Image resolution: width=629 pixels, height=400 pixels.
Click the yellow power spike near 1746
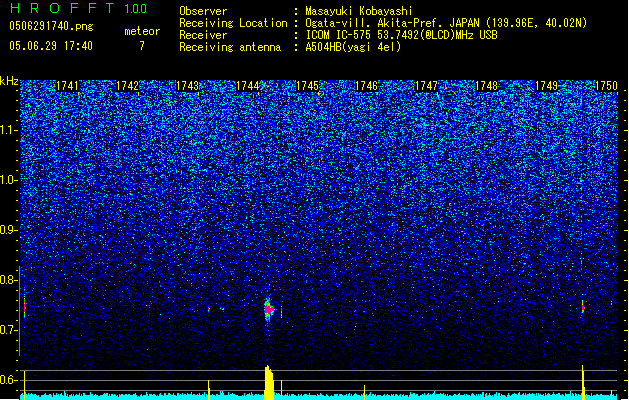click(364, 392)
